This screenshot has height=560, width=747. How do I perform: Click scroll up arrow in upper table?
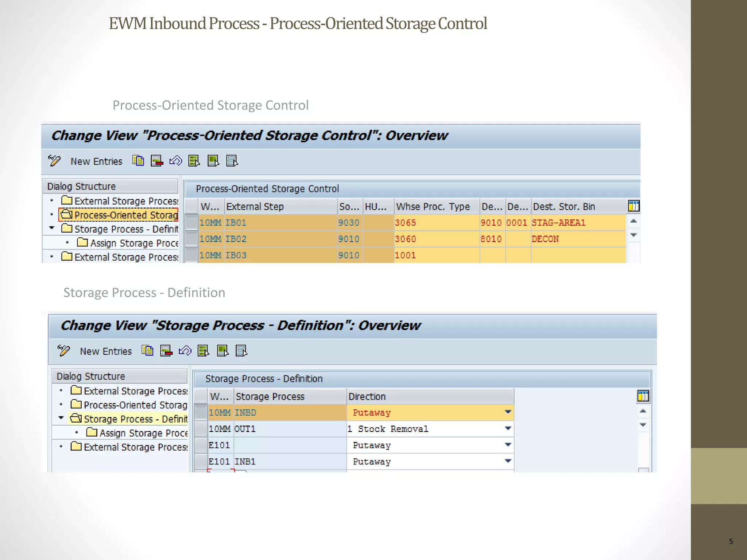pos(634,221)
